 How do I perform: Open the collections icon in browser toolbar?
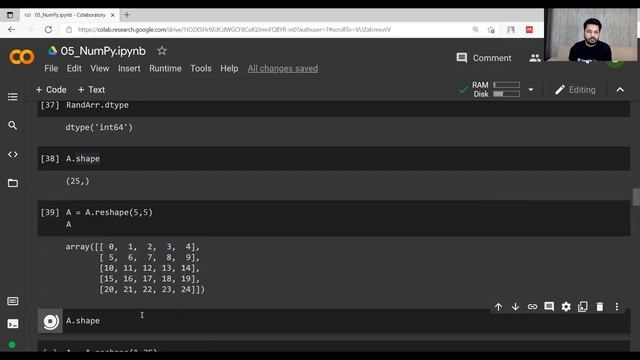511,29
